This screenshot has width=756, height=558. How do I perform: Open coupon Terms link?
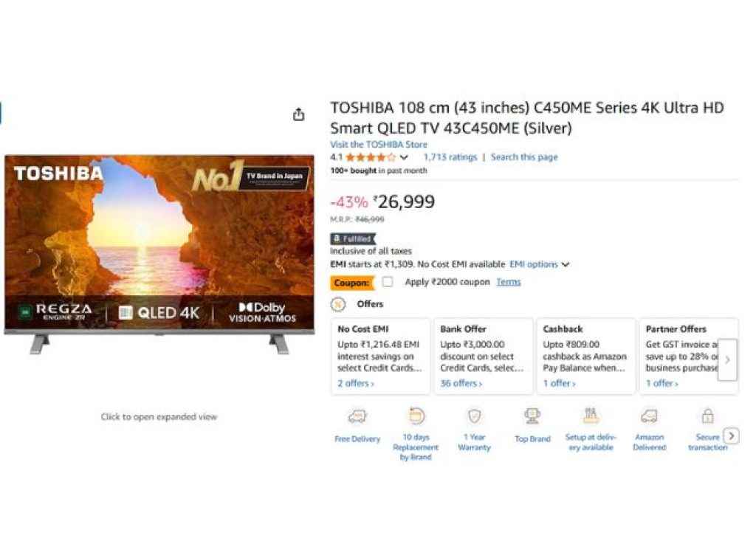click(x=508, y=282)
